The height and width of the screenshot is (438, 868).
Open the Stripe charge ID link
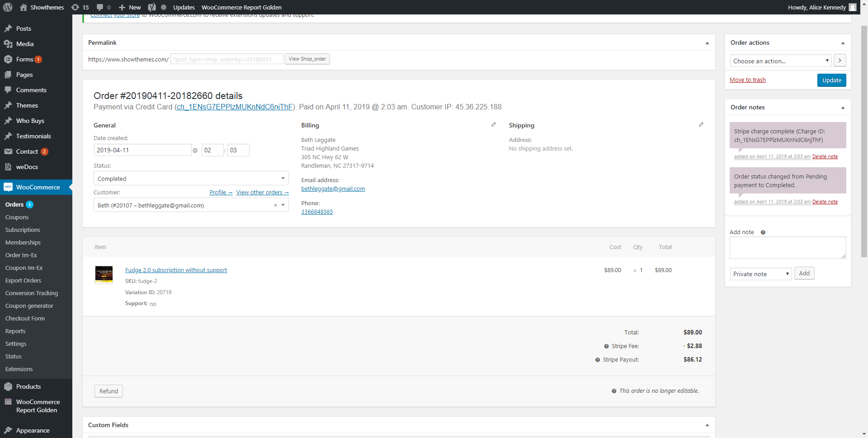235,107
